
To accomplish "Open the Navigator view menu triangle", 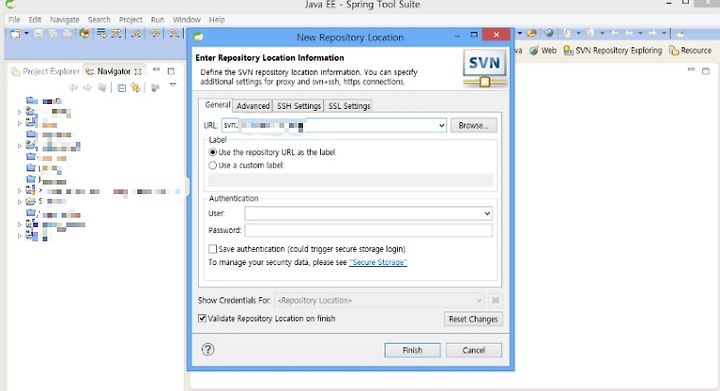I will (x=173, y=85).
